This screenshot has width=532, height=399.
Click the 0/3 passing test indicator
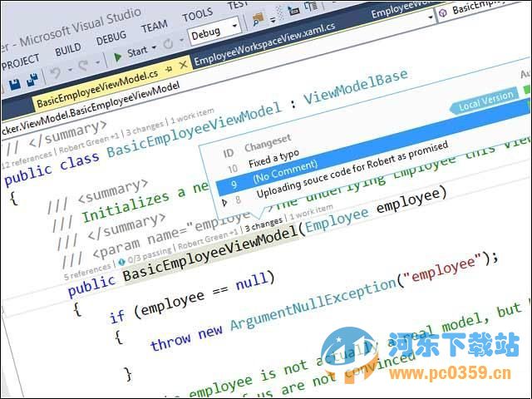150,255
